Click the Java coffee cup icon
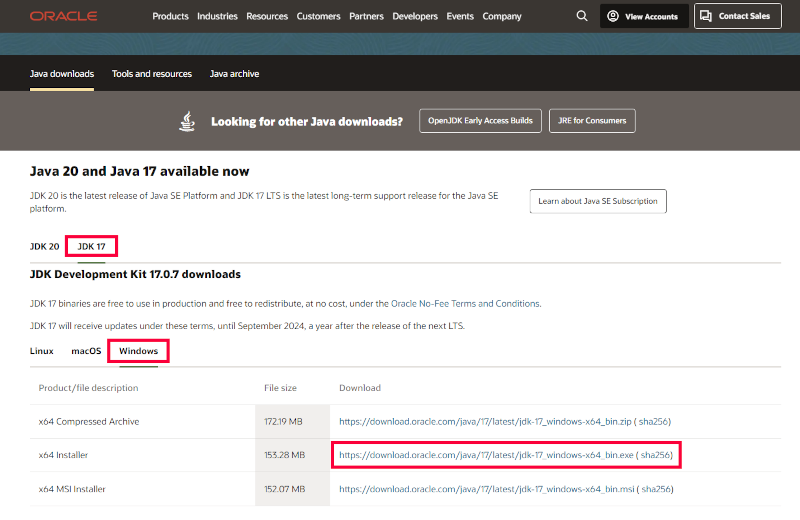 tap(187, 121)
